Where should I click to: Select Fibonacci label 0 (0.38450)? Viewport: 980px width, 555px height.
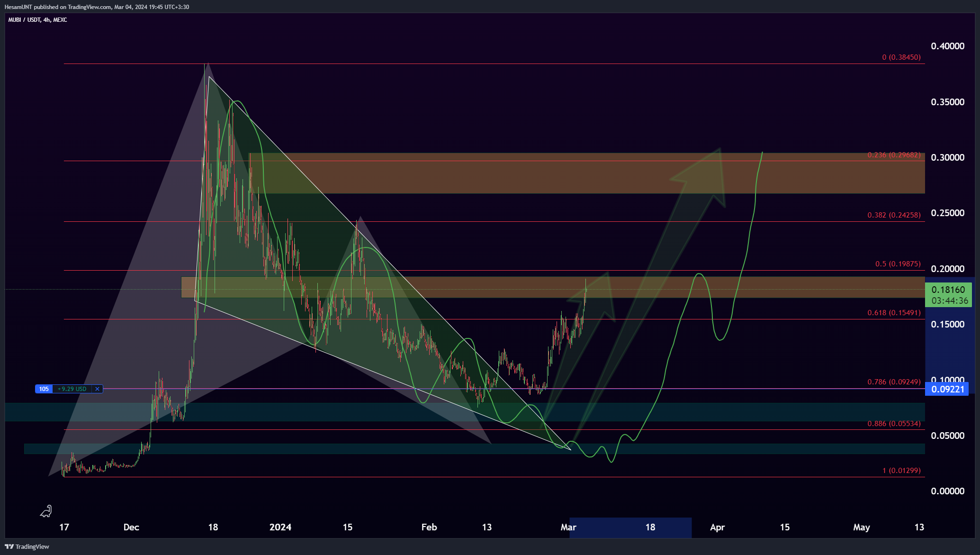click(901, 57)
